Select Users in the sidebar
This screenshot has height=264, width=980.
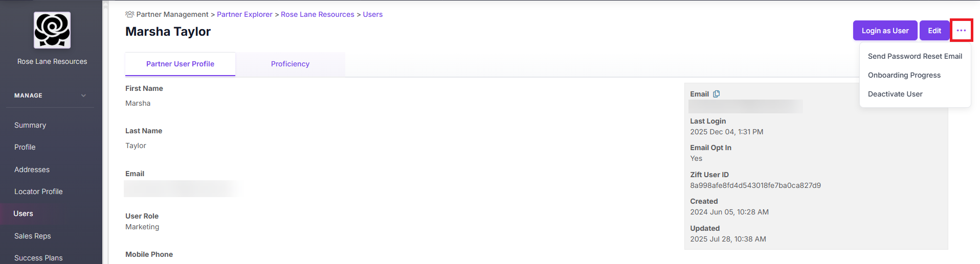click(23, 213)
